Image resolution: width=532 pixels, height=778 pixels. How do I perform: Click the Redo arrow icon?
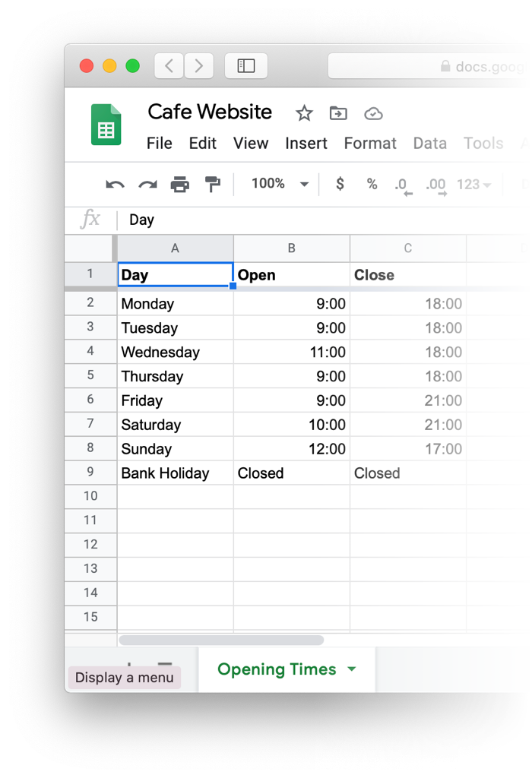[147, 185]
